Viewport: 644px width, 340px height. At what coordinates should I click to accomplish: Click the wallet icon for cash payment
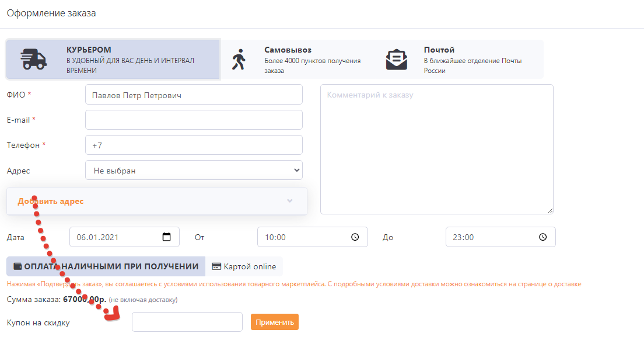tap(17, 266)
